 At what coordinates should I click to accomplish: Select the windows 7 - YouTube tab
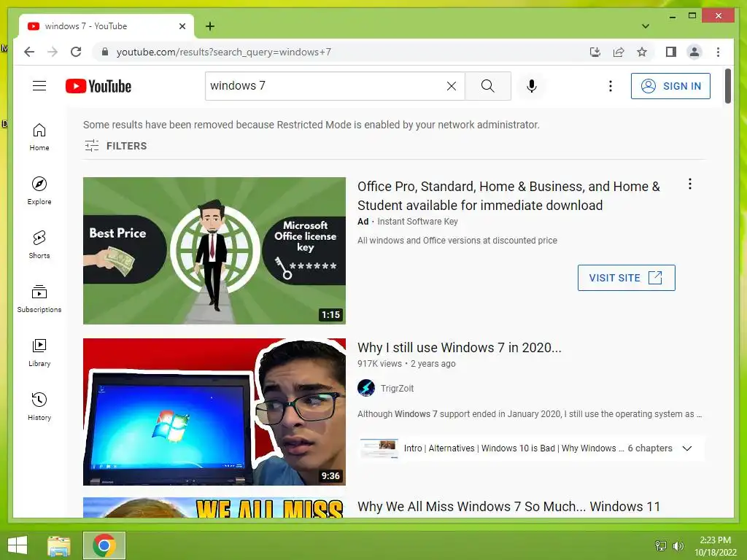[x=107, y=26]
